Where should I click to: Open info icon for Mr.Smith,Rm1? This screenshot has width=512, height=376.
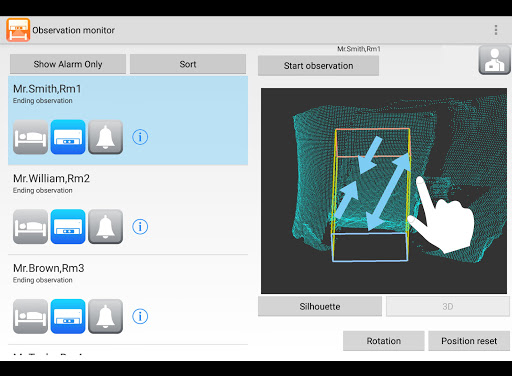pos(140,137)
